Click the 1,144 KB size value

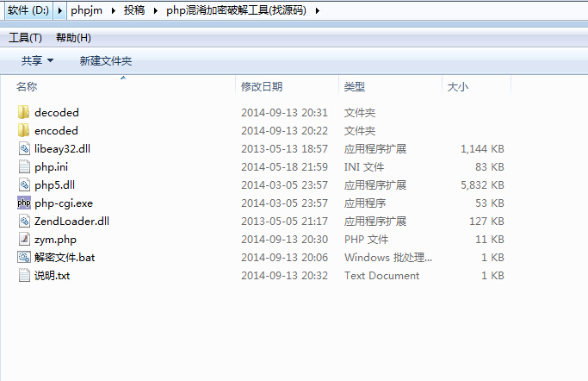(x=482, y=148)
